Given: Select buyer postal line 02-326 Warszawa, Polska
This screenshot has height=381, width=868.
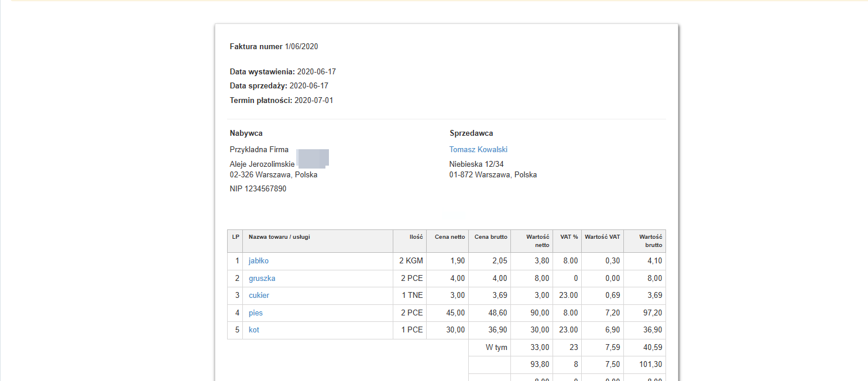Looking at the screenshot, I should 274,175.
